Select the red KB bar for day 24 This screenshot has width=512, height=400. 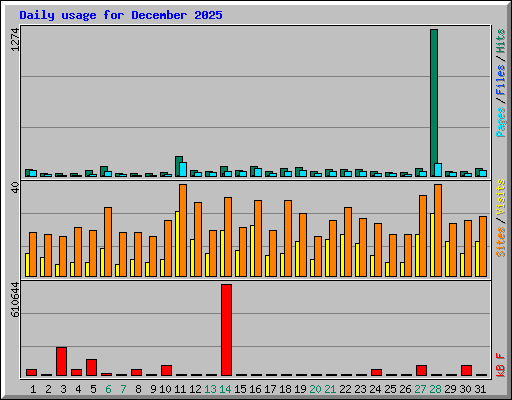point(376,372)
